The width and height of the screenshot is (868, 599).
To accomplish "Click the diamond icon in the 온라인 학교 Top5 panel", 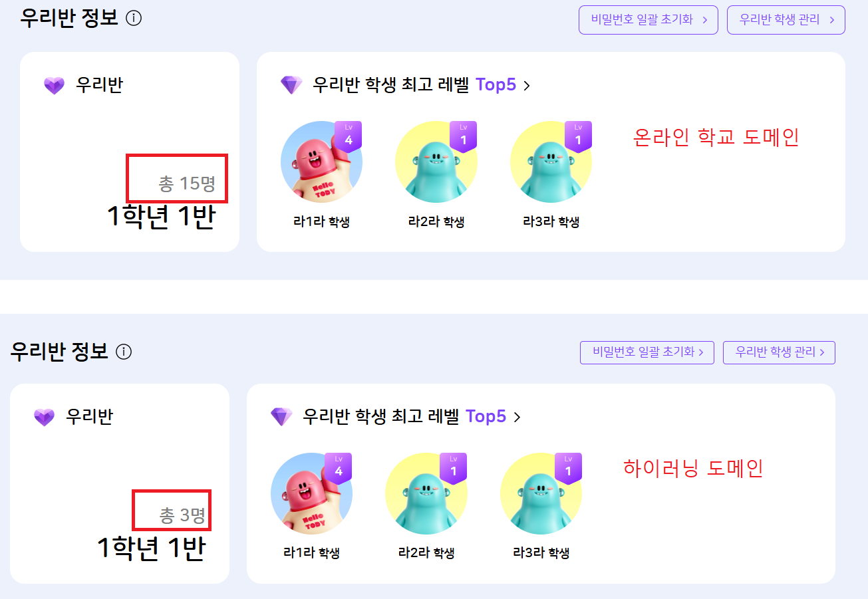I will (x=291, y=85).
